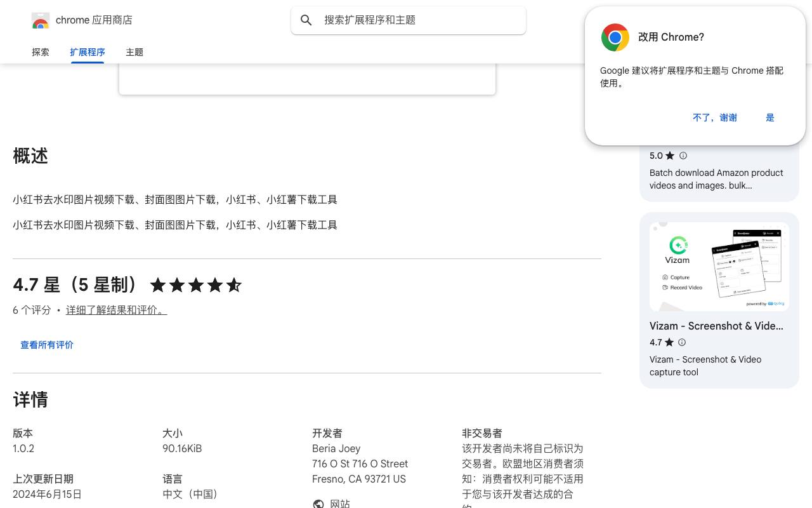Click the info icon beside 5.0 rating
The height and width of the screenshot is (508, 812).
683,156
